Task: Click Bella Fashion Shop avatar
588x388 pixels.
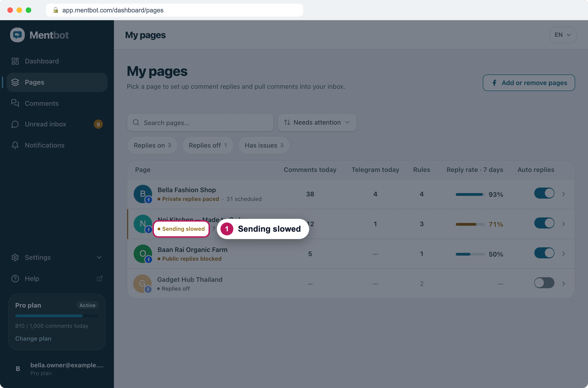Action: click(x=143, y=194)
